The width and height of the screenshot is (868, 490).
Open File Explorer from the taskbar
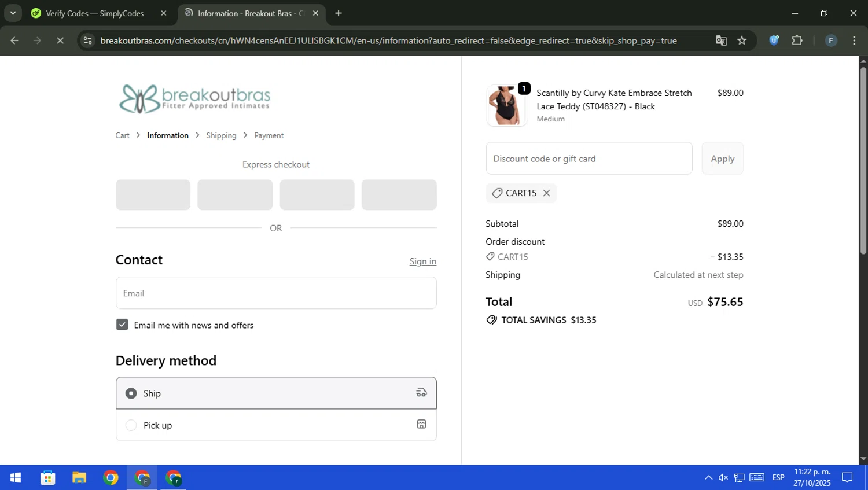click(x=79, y=478)
